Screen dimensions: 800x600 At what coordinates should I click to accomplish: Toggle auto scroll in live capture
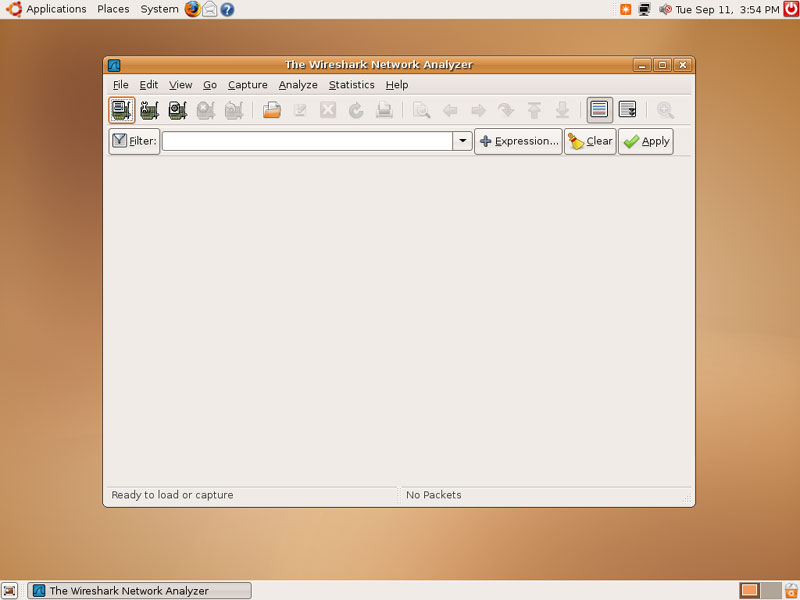point(628,110)
